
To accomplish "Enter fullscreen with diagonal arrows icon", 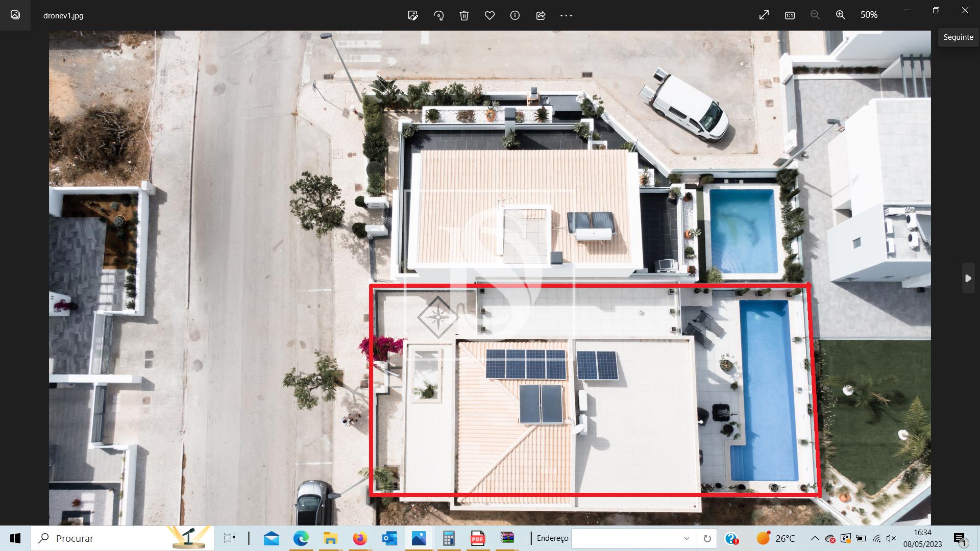I will coord(764,15).
